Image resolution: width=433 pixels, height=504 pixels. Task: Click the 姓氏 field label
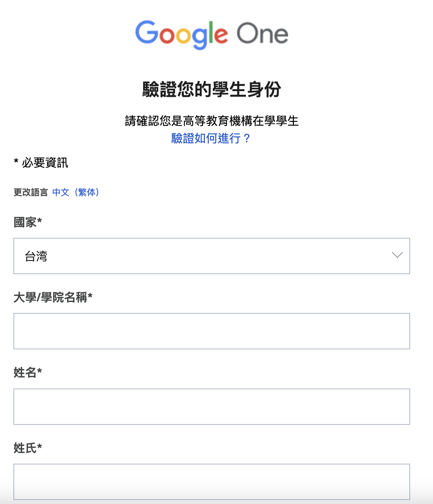pos(25,448)
